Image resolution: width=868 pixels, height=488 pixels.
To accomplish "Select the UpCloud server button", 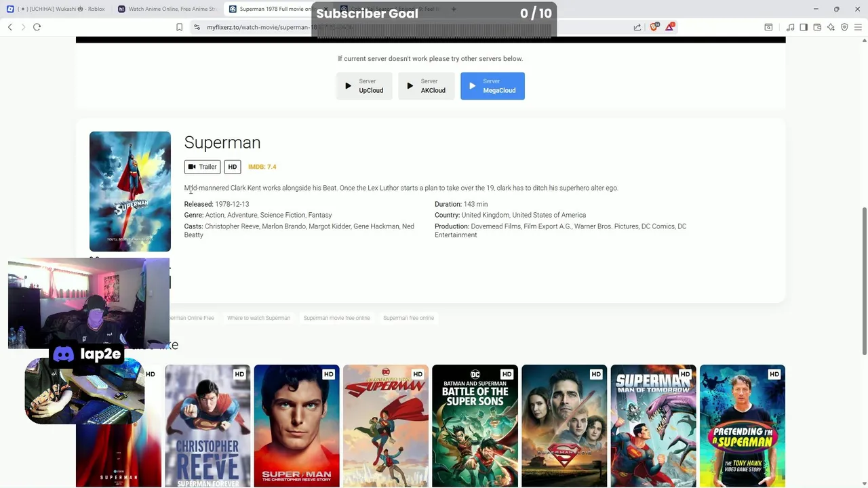I will pos(364,86).
